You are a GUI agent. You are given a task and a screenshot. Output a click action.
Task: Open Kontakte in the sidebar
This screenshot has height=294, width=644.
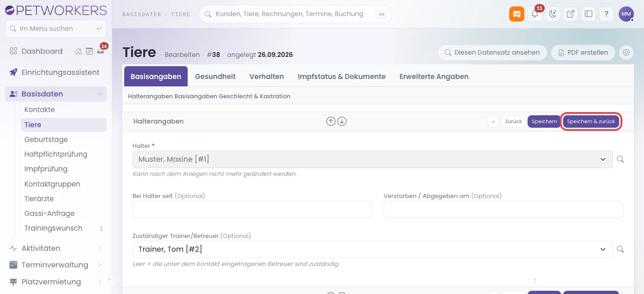[63, 110]
